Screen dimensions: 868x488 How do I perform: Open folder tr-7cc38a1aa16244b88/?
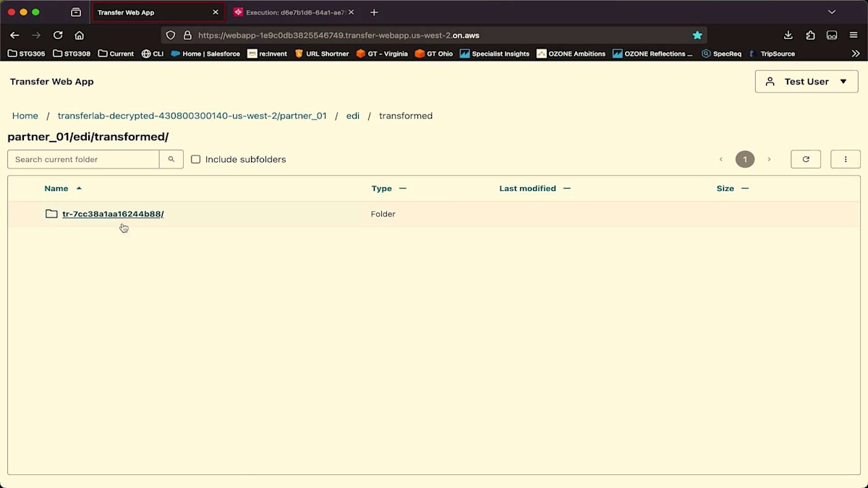point(113,214)
